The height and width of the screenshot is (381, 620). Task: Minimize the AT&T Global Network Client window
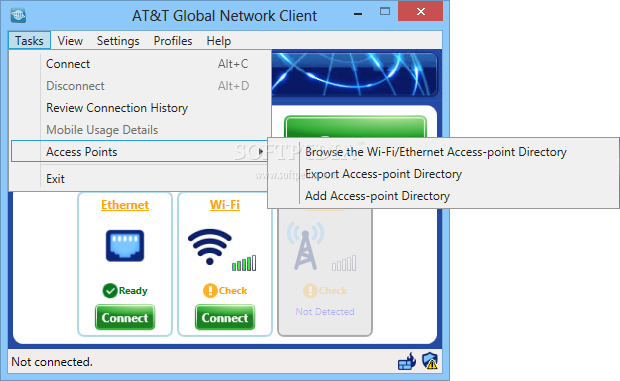358,13
